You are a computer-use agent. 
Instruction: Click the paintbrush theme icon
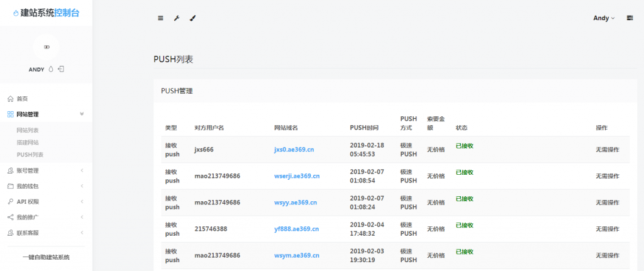click(x=192, y=18)
